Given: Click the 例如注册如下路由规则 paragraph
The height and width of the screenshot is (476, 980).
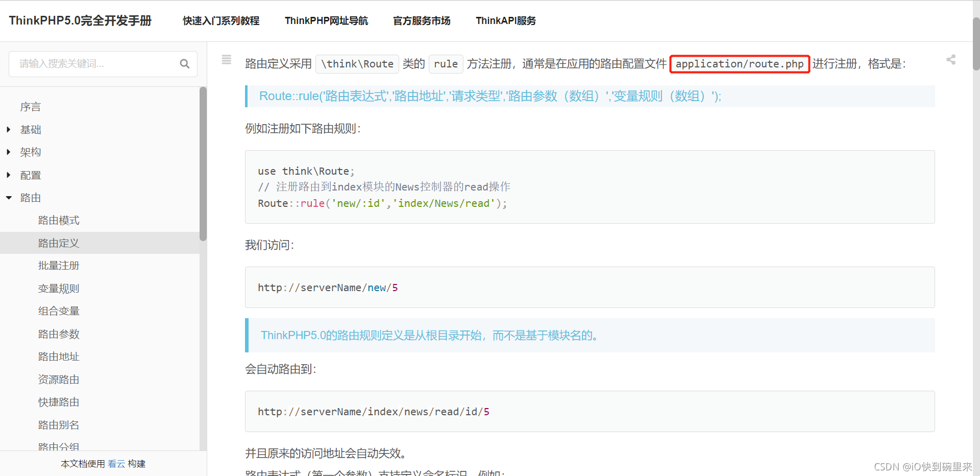Looking at the screenshot, I should point(303,129).
